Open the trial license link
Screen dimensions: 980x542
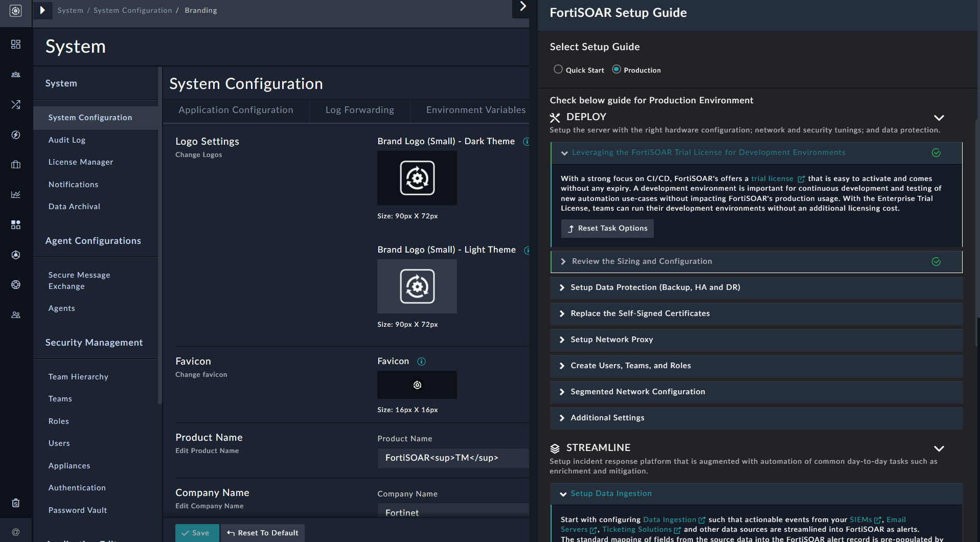click(x=772, y=178)
